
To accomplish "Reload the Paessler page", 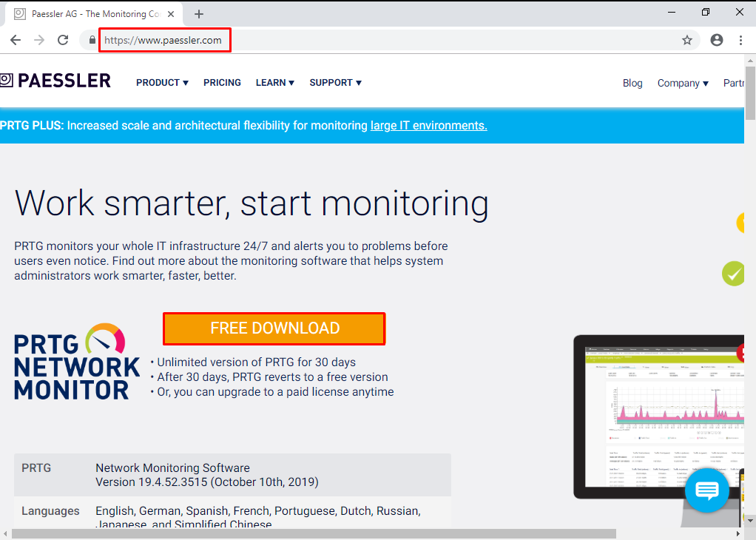I will (63, 40).
